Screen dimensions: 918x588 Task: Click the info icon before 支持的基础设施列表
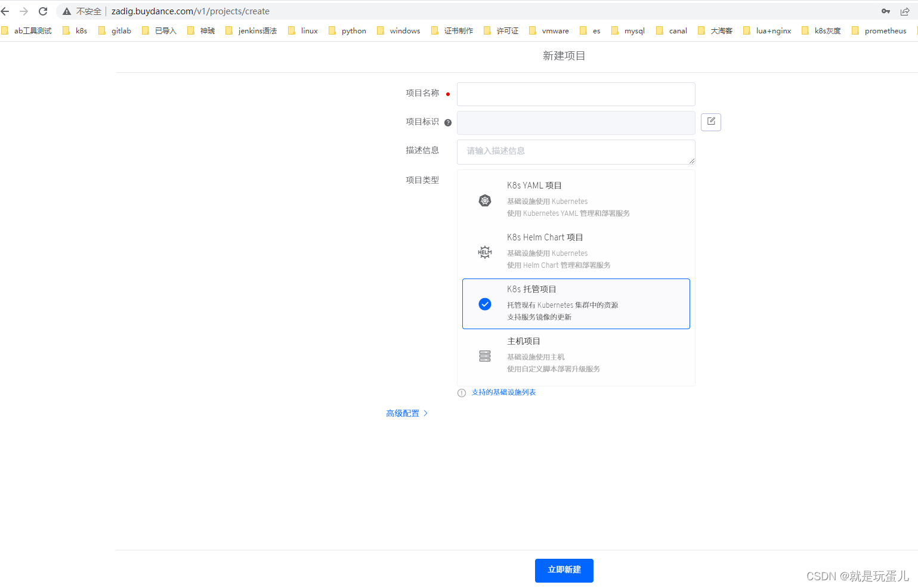pos(462,392)
